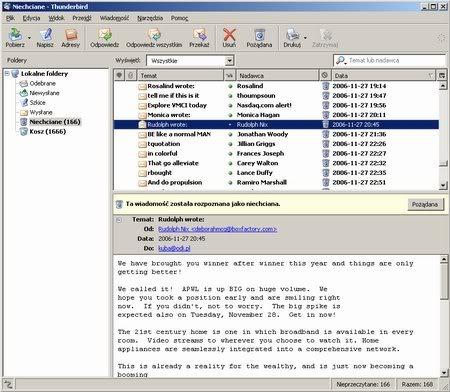The width and height of the screenshot is (450, 392).
Task: Toggle read status of Rosalind message
Action: click(x=230, y=86)
